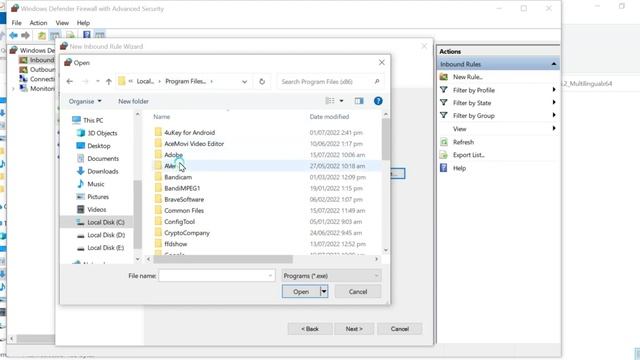The height and width of the screenshot is (360, 640).
Task: Click the Search Program Files (x86) box
Action: click(330, 82)
